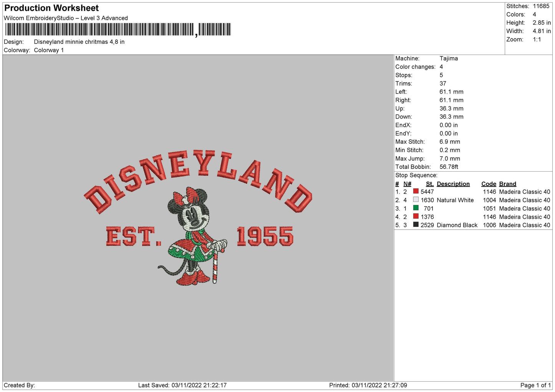Click the width value '4.81 in'
This screenshot has height=392, width=555.
pyautogui.click(x=542, y=31)
